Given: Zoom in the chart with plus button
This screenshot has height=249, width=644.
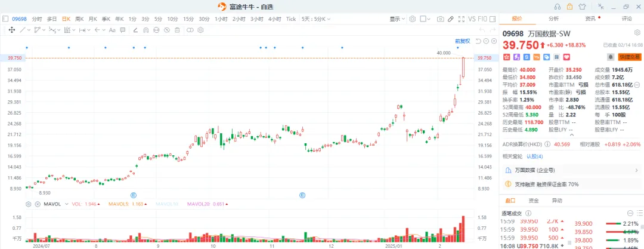Looking at the screenshot, I should [494, 41].
